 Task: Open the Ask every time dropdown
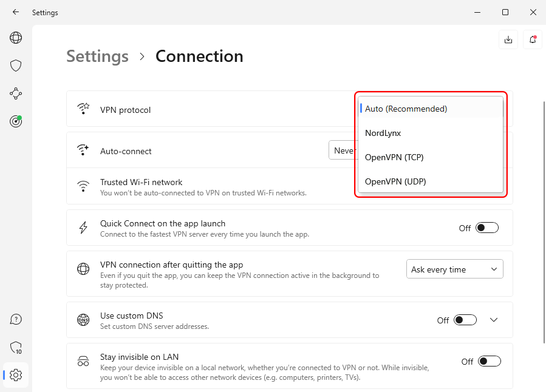coord(454,269)
